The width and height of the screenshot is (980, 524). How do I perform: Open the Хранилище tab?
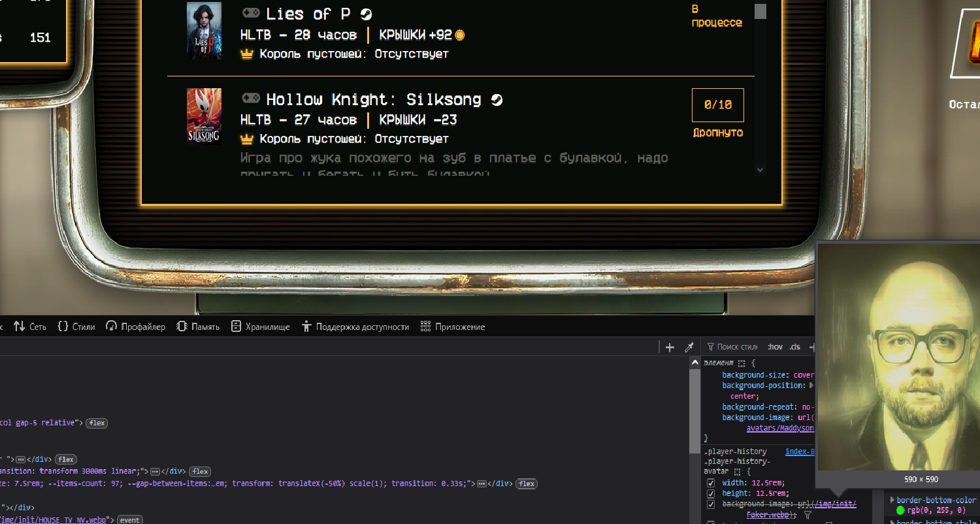tap(260, 326)
